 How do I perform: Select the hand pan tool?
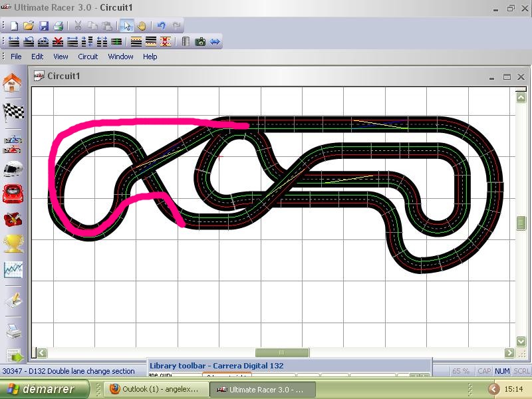click(141, 26)
